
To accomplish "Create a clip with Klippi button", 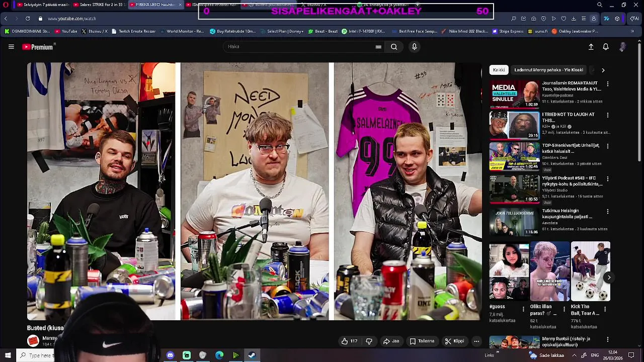I will tap(454, 341).
